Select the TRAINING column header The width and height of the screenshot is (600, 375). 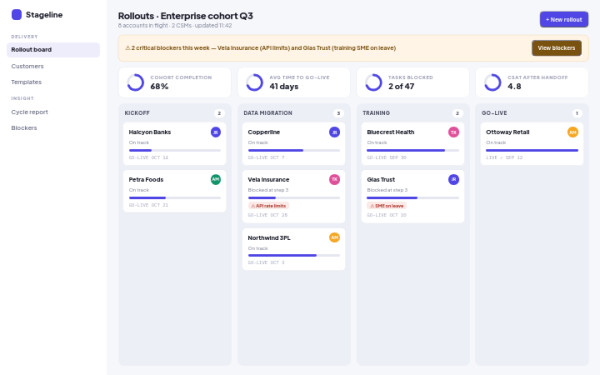(376, 113)
